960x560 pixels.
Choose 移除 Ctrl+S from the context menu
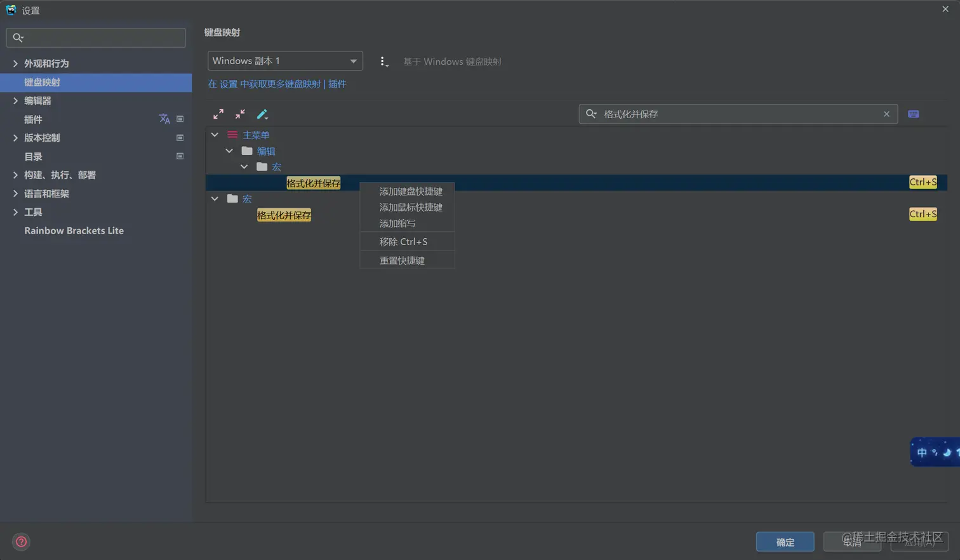(x=407, y=242)
